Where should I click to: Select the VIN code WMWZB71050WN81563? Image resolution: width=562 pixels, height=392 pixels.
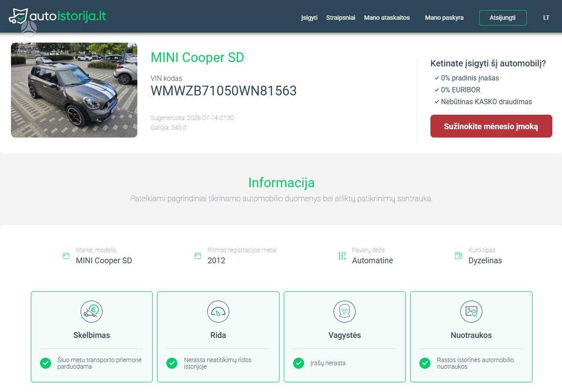(x=223, y=91)
